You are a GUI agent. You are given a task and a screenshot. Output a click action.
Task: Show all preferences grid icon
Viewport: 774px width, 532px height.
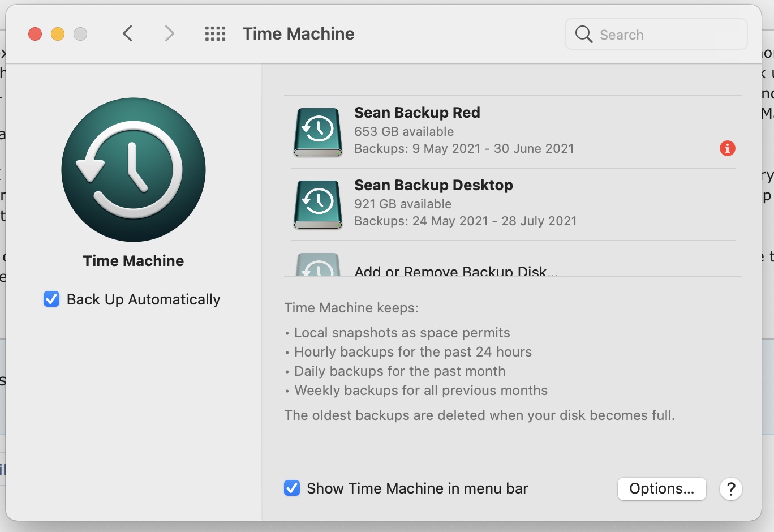(x=215, y=34)
